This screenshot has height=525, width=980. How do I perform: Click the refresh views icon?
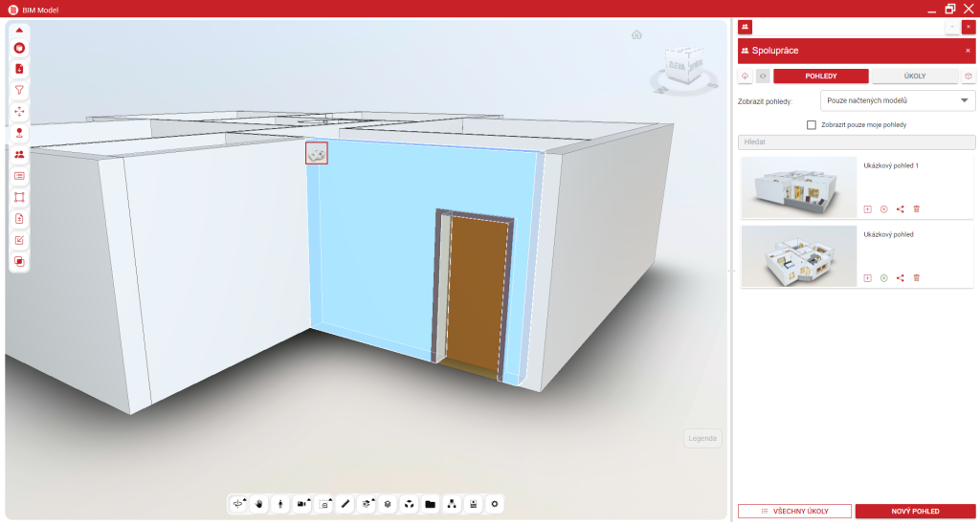[763, 77]
